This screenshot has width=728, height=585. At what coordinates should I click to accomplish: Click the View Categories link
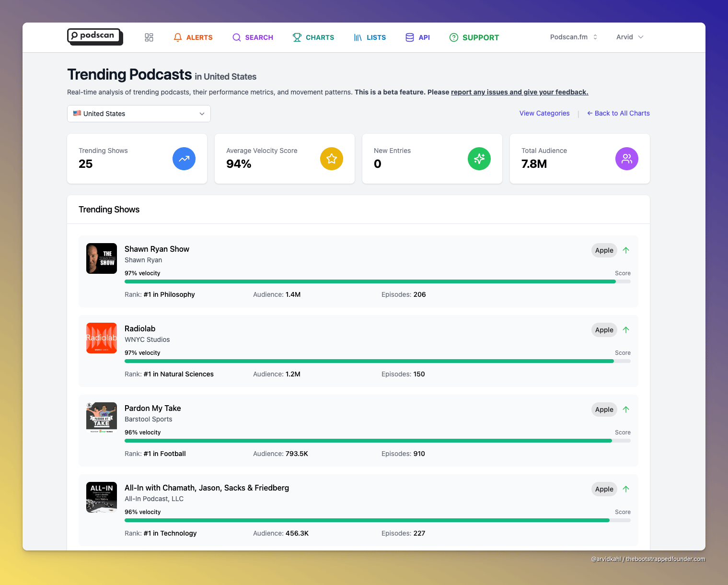[x=544, y=113]
